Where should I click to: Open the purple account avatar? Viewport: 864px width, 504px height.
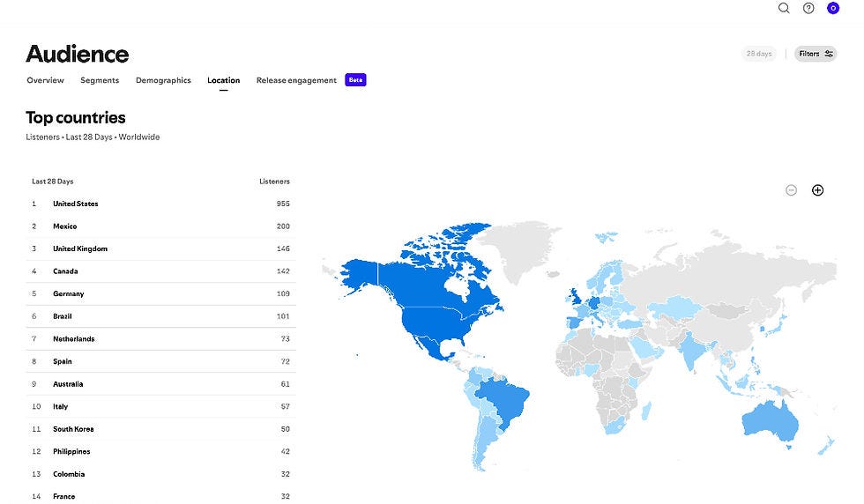pos(833,8)
